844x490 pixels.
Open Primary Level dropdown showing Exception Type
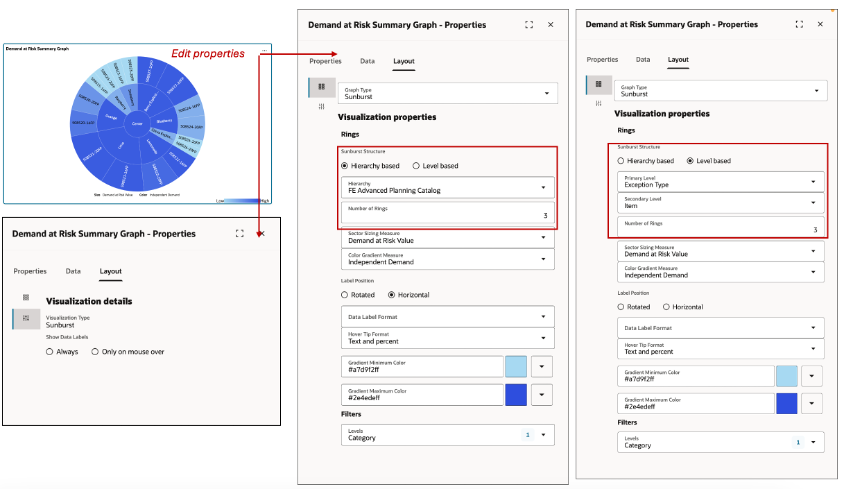[721, 181]
